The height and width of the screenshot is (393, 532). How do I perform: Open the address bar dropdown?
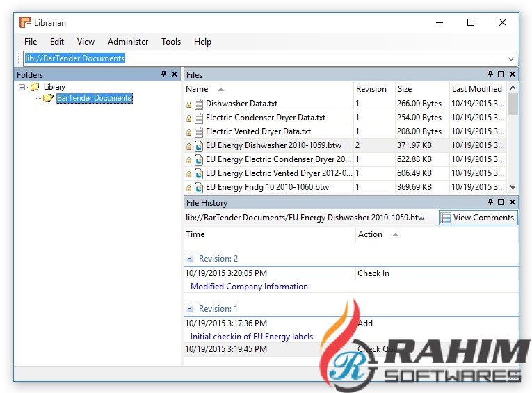[511, 59]
